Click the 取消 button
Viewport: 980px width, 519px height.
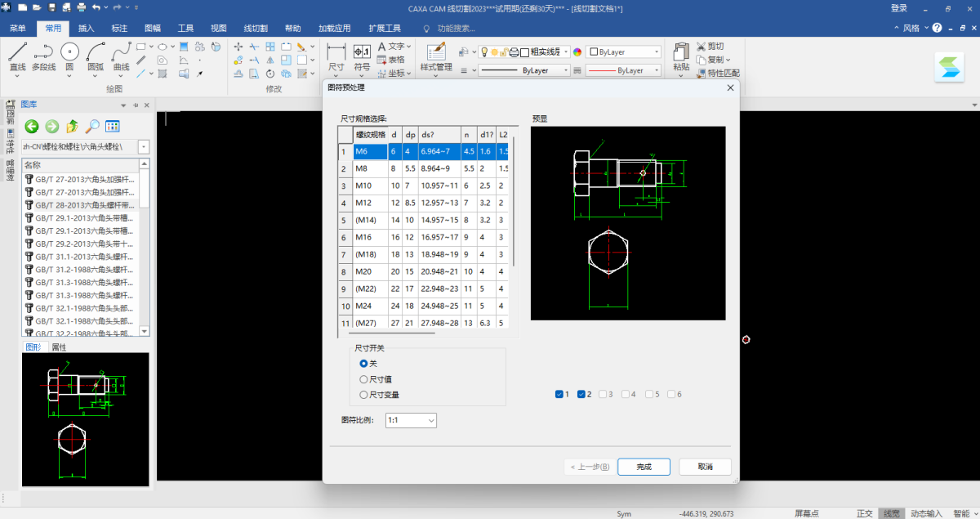click(x=705, y=467)
